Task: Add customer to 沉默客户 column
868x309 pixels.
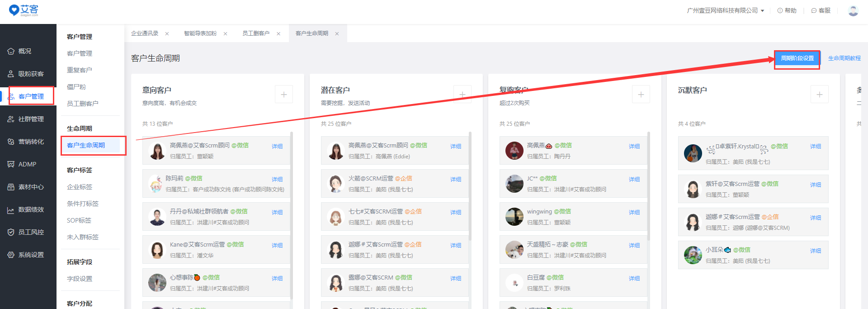Action: [819, 94]
